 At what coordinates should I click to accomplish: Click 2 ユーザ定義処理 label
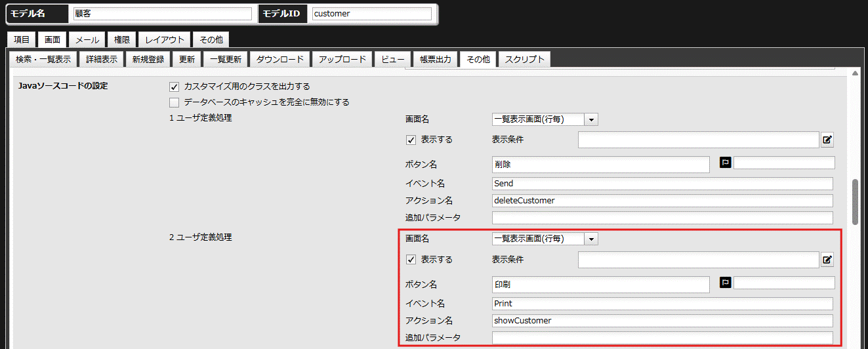(x=200, y=237)
